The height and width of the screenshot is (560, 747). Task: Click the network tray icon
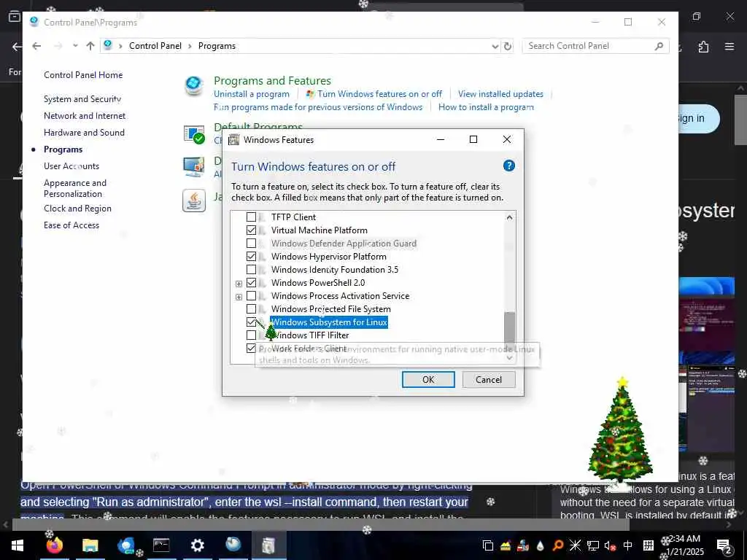pyautogui.click(x=592, y=545)
